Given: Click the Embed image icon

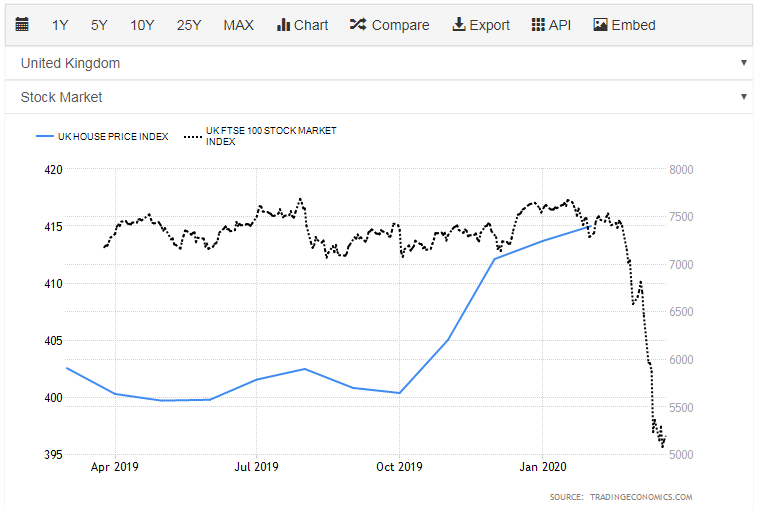Looking at the screenshot, I should (x=600, y=25).
